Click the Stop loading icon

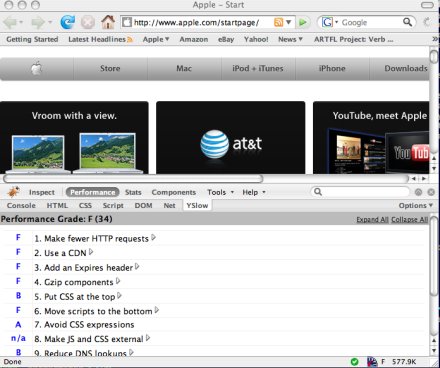coord(88,23)
